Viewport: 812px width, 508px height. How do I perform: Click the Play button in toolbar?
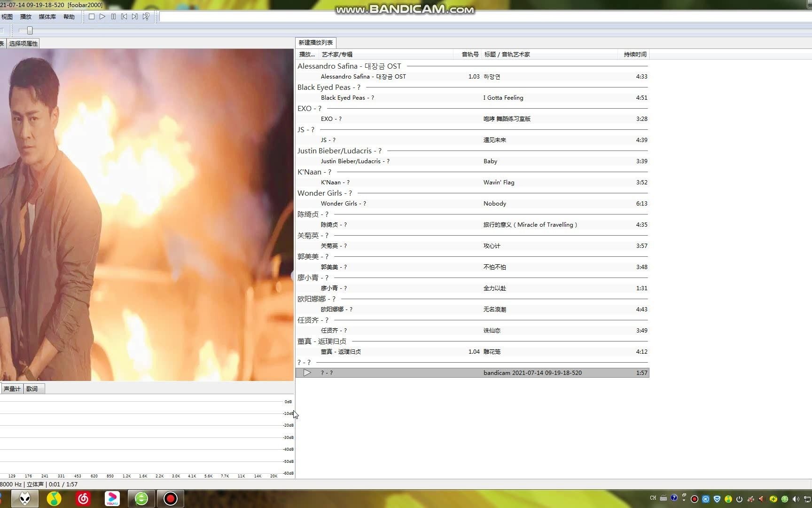pos(102,16)
